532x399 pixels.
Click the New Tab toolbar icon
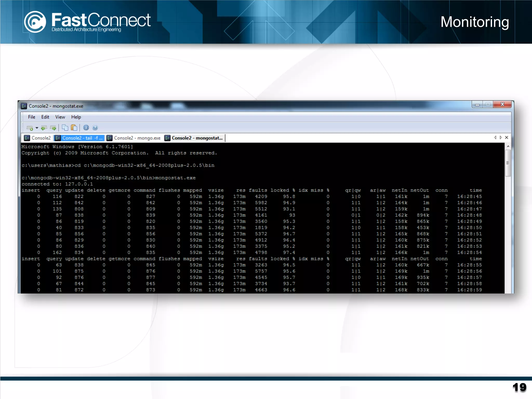coord(30,128)
